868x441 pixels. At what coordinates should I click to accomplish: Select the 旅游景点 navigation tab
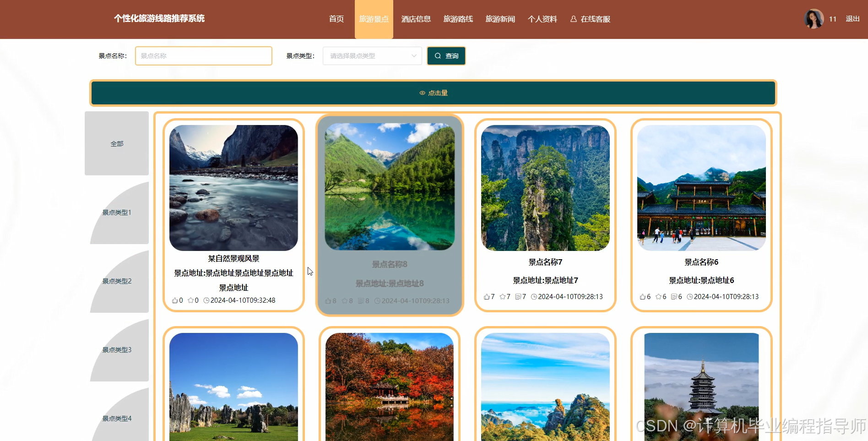(374, 19)
